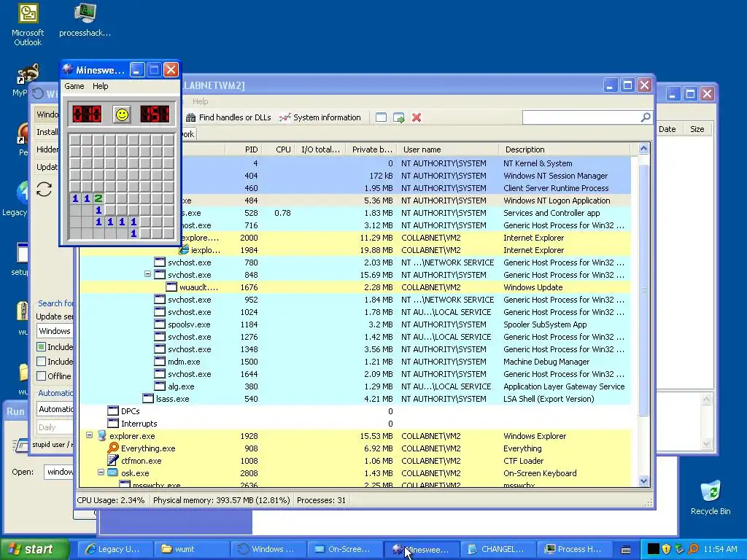This screenshot has width=747, height=560.
Task: Check the unchecked Include checkbox
Action: tap(42, 362)
